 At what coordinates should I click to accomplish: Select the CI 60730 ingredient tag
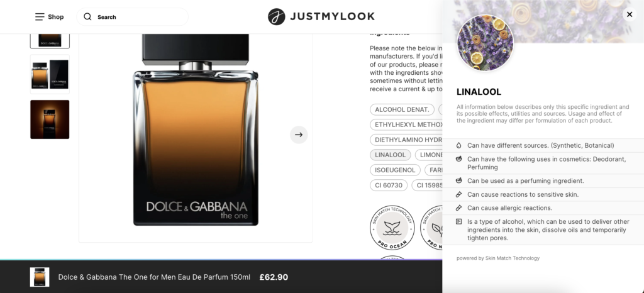coord(389,185)
